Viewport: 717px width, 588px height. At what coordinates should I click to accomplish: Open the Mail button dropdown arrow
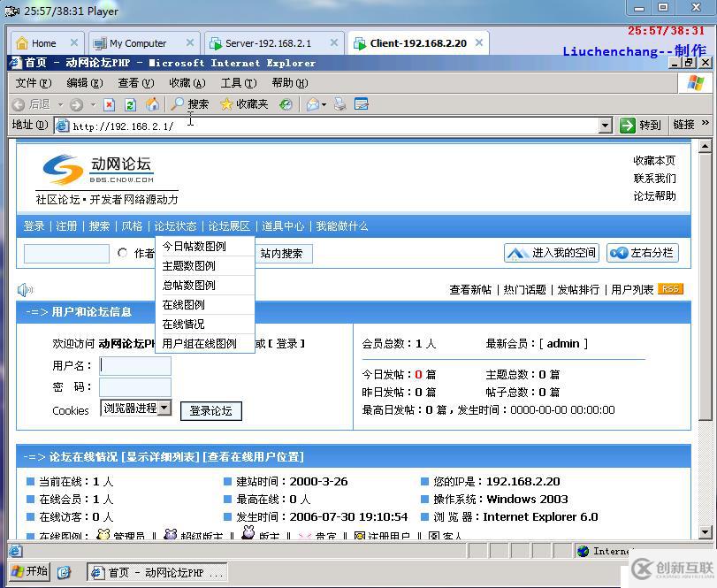[x=324, y=104]
